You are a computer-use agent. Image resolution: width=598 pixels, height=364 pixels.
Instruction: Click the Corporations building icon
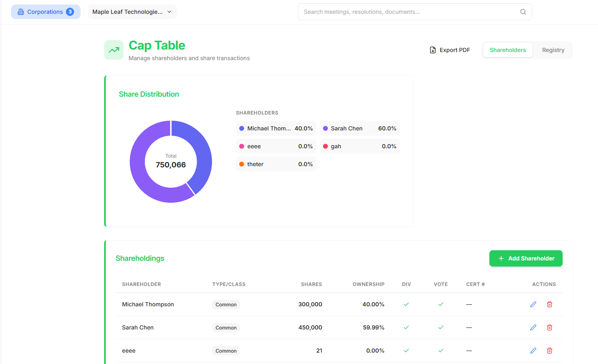[x=21, y=12]
